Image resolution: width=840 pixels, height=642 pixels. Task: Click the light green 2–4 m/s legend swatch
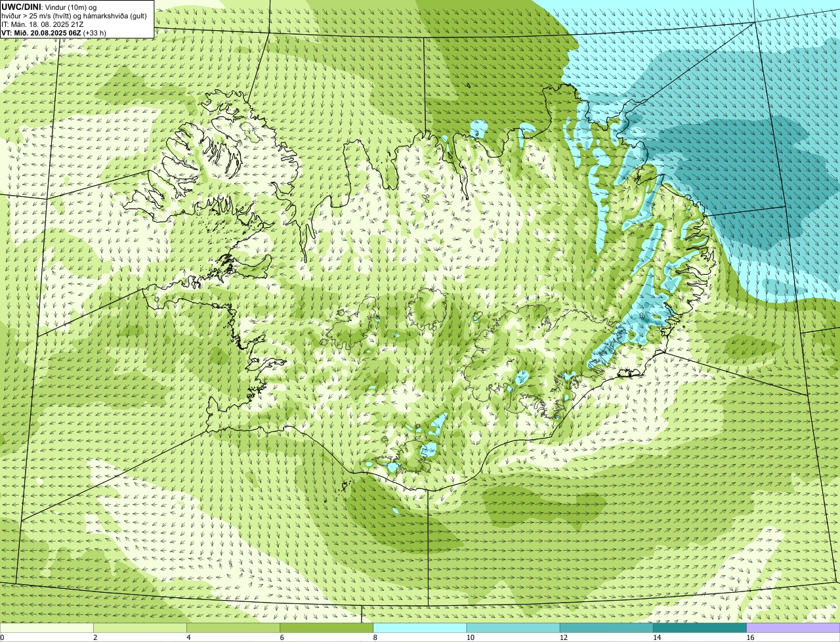[140, 628]
